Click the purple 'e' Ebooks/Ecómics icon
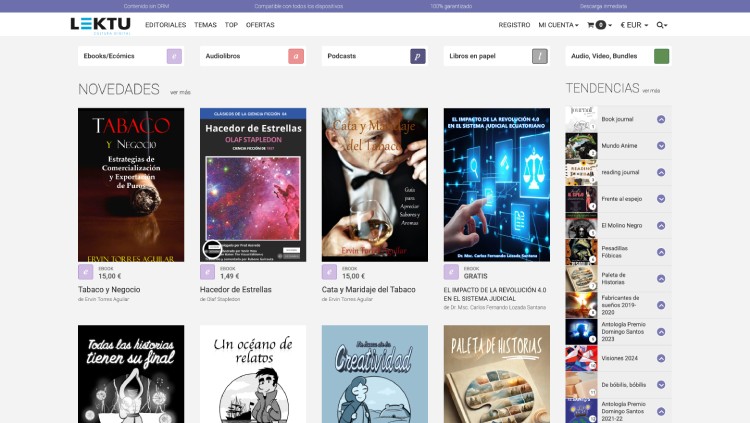Viewport: 750px width, 423px height. tap(174, 56)
